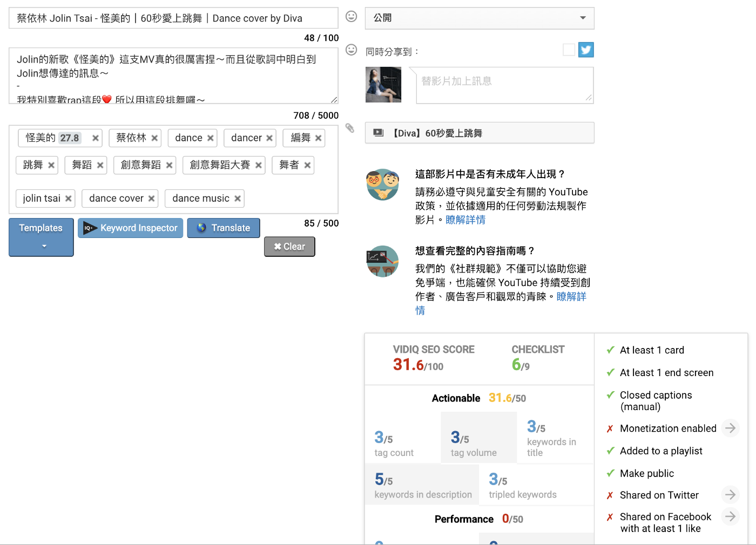The height and width of the screenshot is (545, 756).
Task: Click into the description text area
Action: (x=173, y=75)
